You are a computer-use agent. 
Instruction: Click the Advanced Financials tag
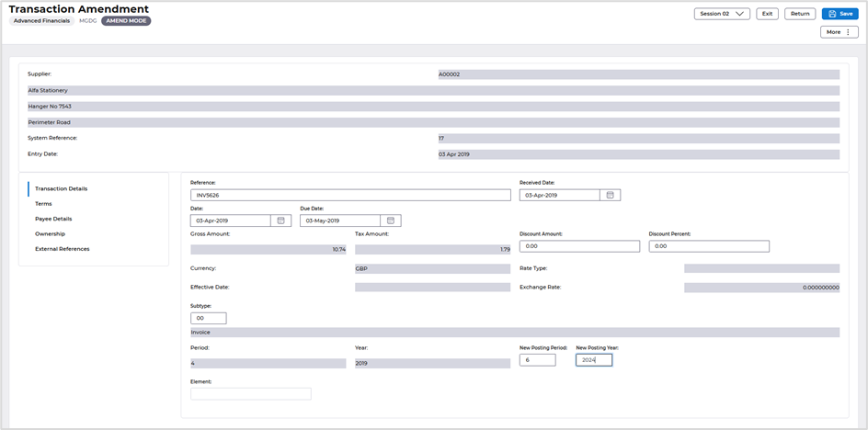[x=41, y=20]
